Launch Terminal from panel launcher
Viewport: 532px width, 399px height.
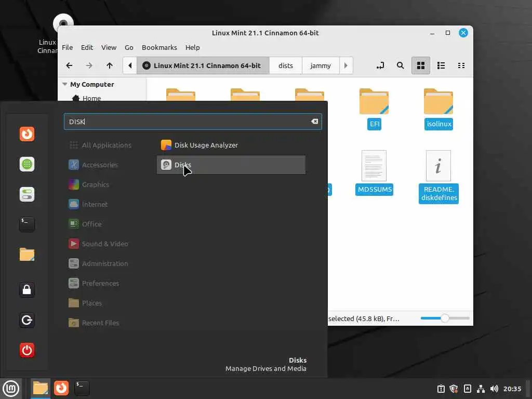[x=82, y=388]
